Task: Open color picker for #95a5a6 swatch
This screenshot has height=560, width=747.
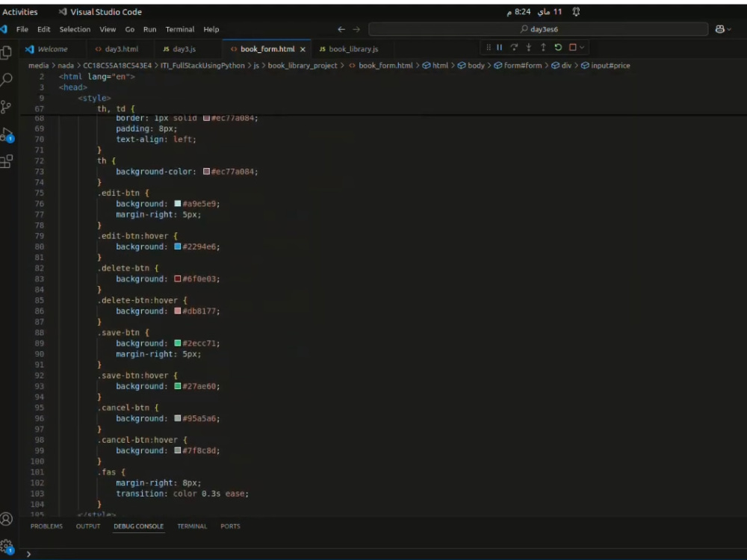Action: point(178,418)
